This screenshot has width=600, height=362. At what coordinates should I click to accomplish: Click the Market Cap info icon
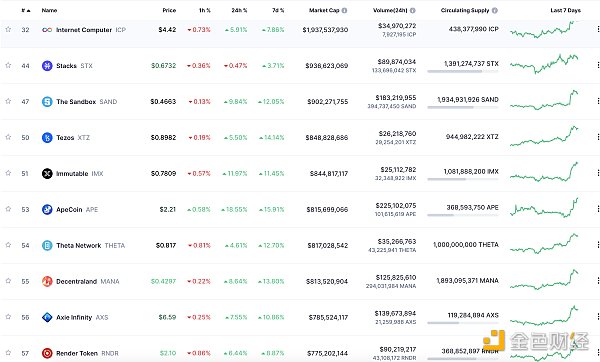[x=344, y=10]
